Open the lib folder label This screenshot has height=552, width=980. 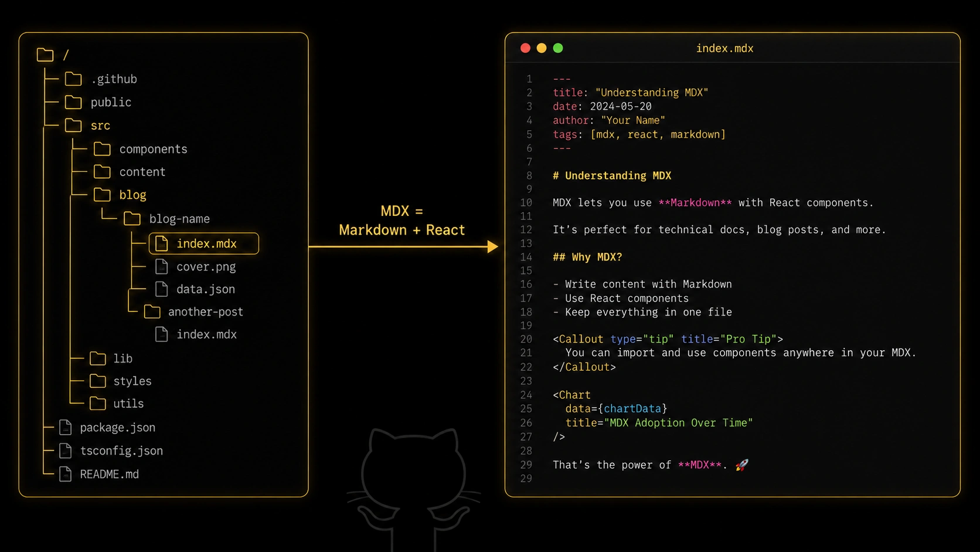point(123,358)
